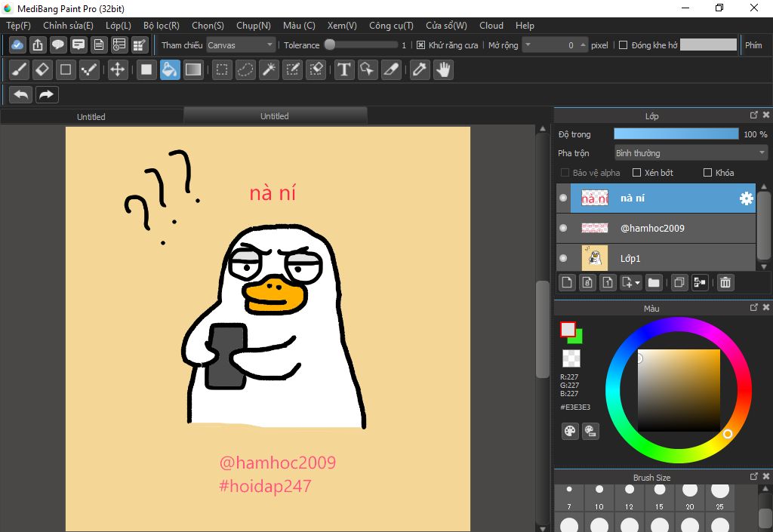773x532 pixels.
Task: Open the Chỉnh sửa(E) menu
Action: 68,26
